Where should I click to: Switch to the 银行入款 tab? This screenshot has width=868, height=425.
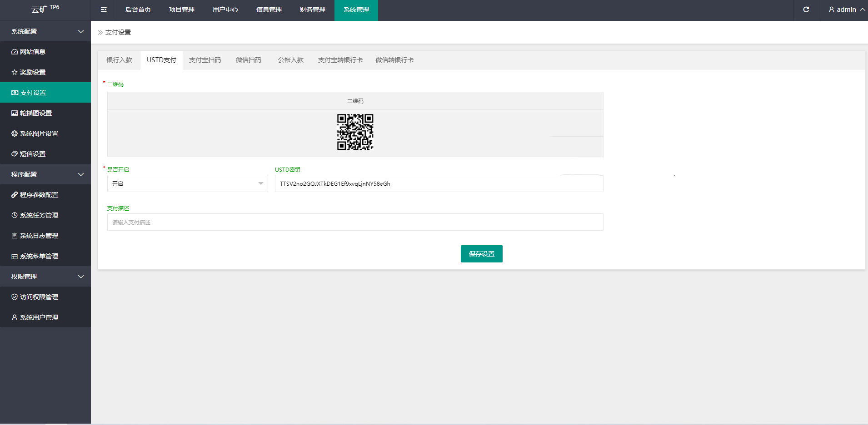[119, 60]
